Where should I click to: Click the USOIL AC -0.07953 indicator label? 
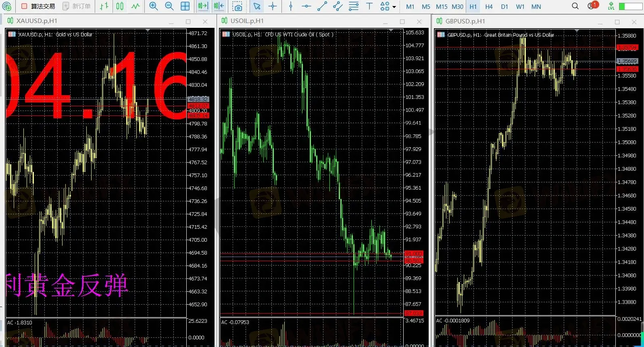(x=235, y=322)
